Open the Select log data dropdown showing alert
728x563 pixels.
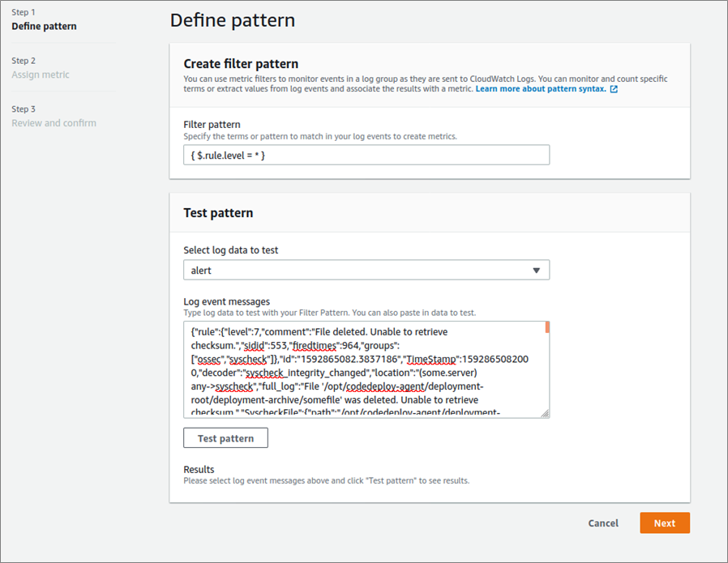(x=366, y=271)
